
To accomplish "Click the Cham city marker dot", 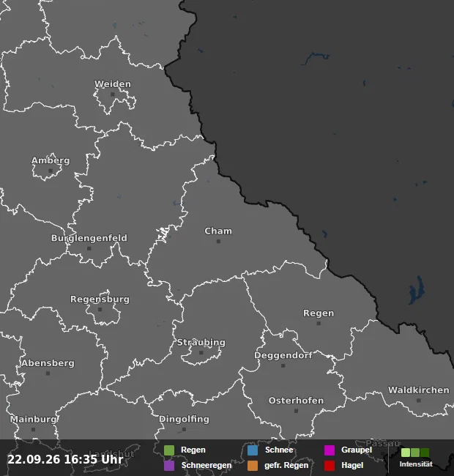I will (x=218, y=242).
